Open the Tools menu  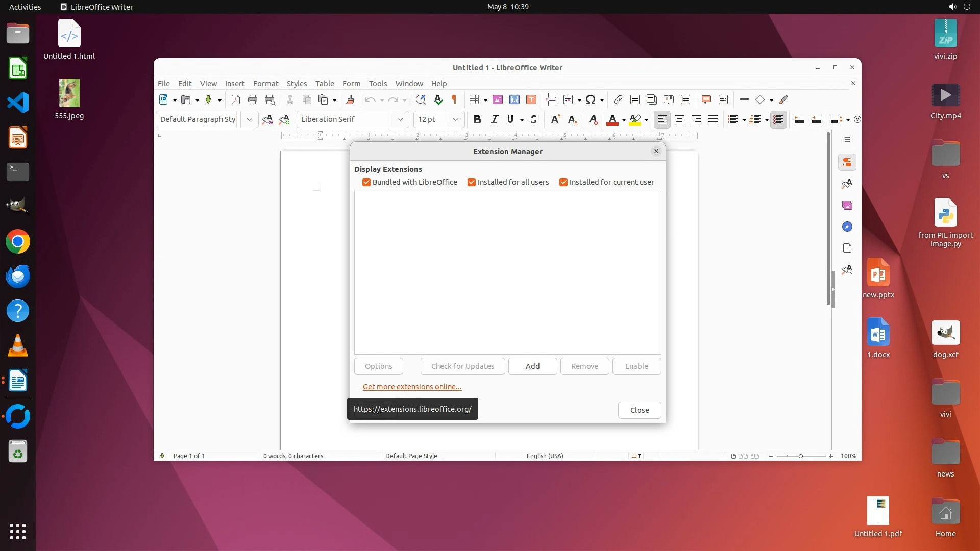click(x=378, y=83)
